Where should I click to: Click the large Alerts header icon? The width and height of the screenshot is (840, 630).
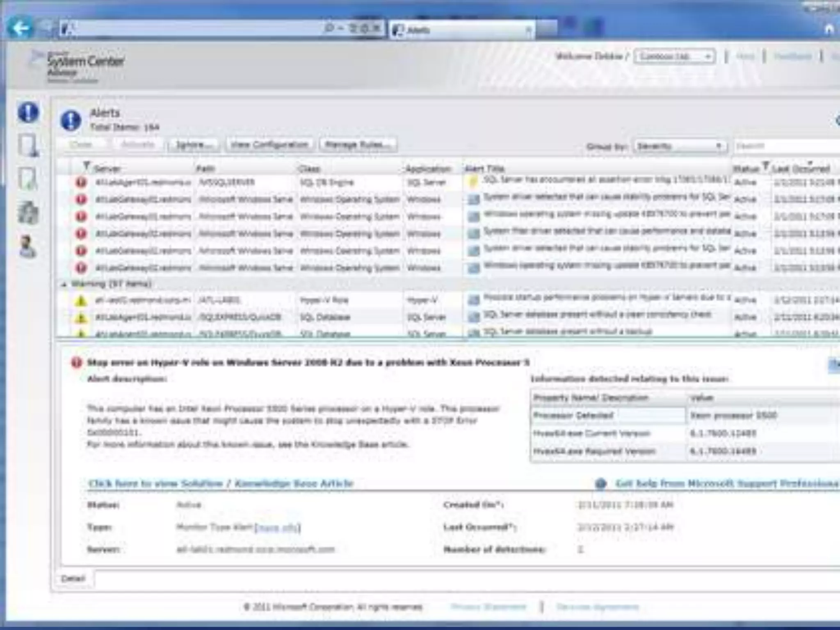pos(71,121)
